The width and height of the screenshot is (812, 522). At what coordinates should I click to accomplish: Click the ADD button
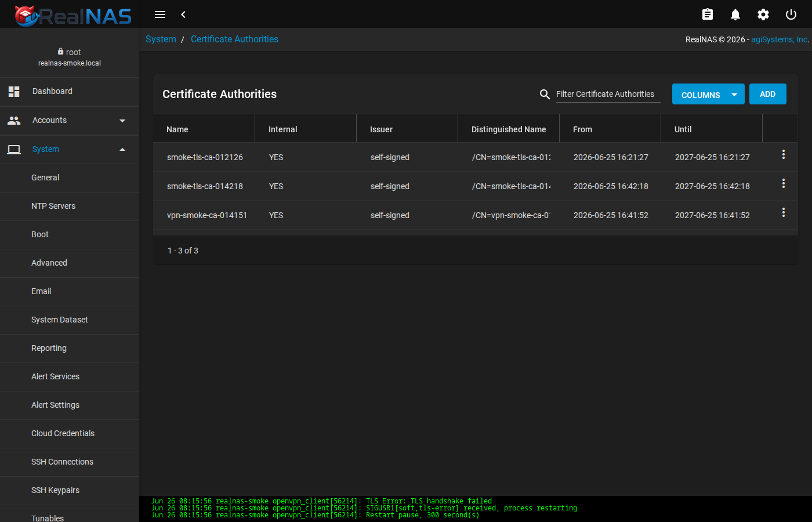tap(767, 94)
